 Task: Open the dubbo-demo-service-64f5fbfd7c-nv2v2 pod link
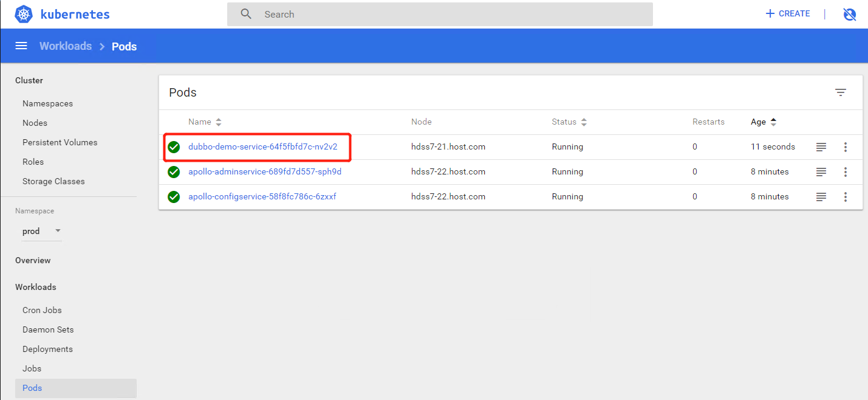click(262, 147)
